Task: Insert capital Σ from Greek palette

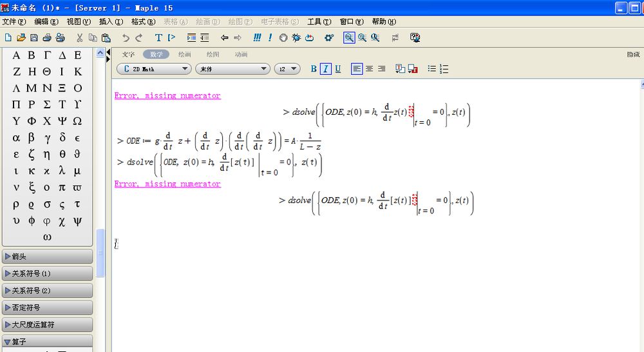Action: coord(47,104)
